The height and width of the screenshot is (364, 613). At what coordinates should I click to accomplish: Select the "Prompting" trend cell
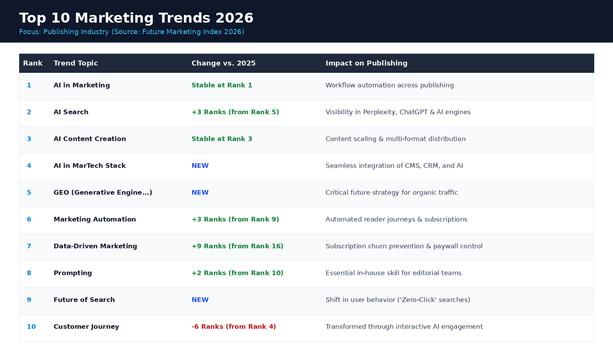pyautogui.click(x=73, y=273)
